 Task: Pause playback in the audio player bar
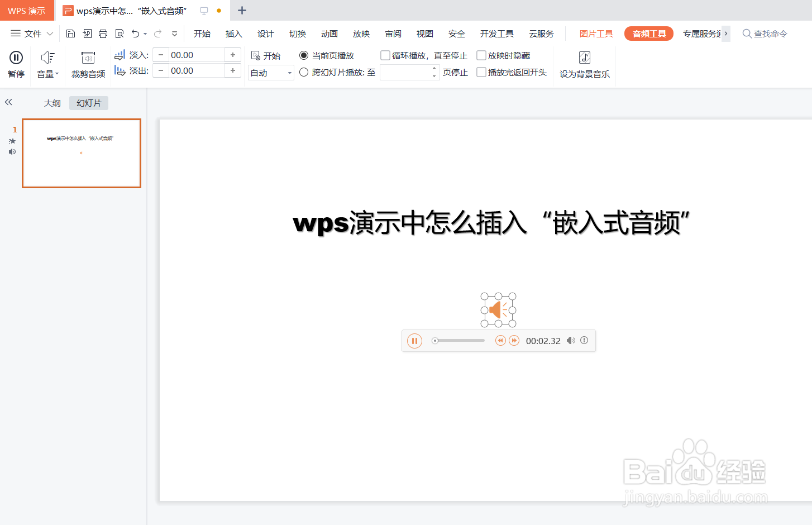(414, 341)
